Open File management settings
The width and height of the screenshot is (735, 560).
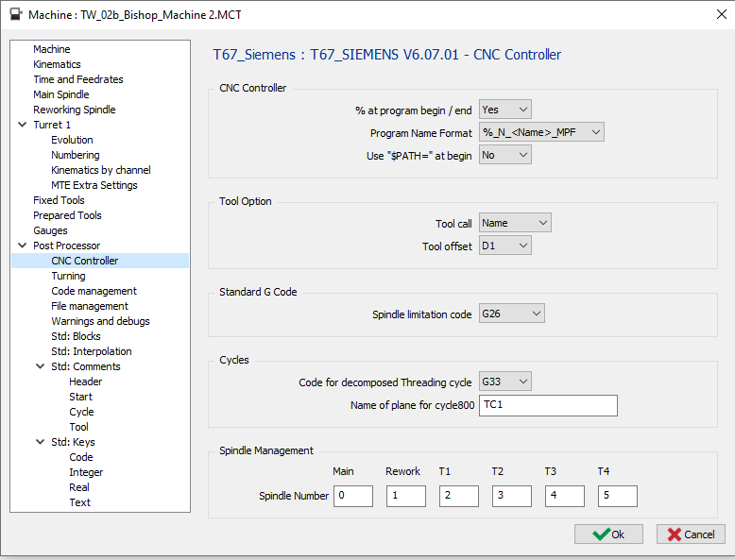[x=90, y=306]
